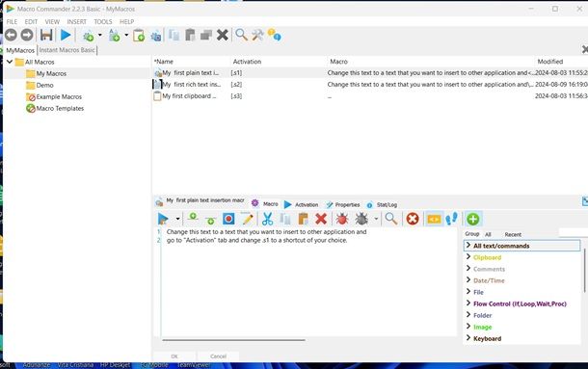
Task: Expand All text/commands group
Action: pyautogui.click(x=468, y=246)
